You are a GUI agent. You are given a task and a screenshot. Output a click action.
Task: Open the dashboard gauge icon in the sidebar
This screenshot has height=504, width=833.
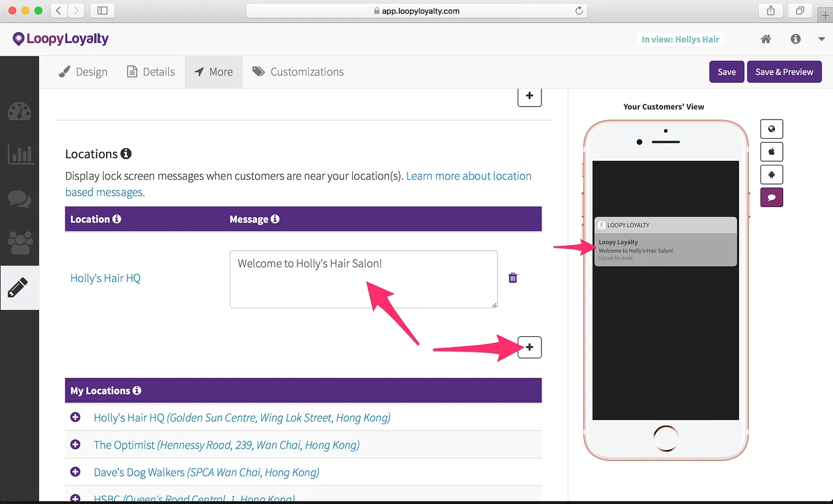(x=20, y=111)
